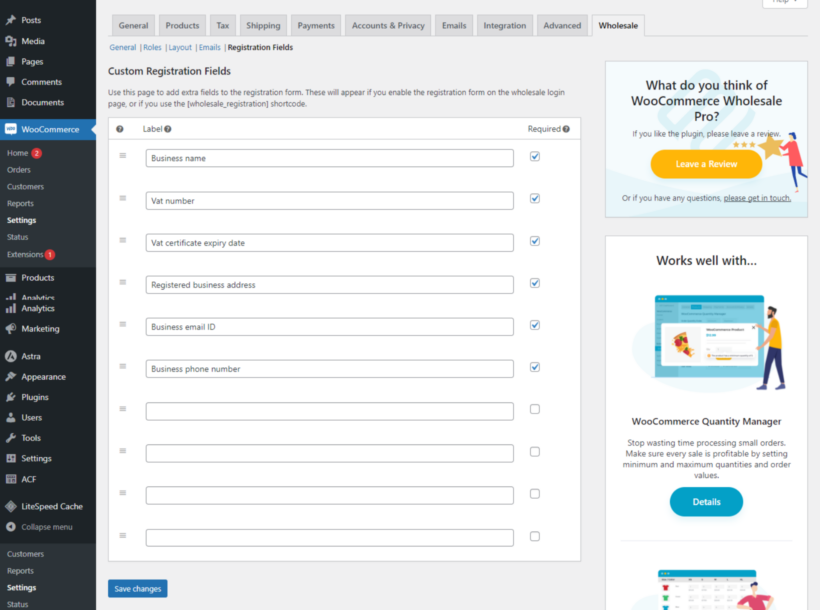This screenshot has height=610, width=820.
Task: Disable Required for Vat number
Action: (x=534, y=199)
